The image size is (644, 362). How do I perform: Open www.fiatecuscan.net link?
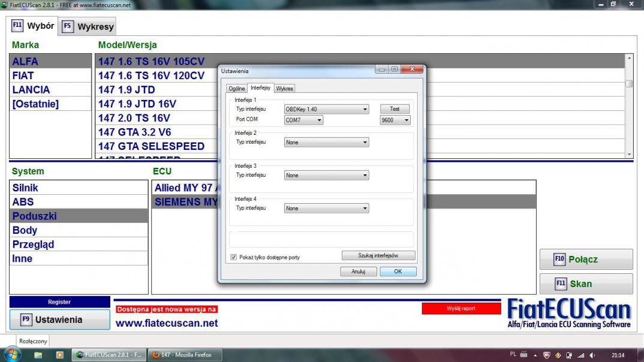click(167, 323)
